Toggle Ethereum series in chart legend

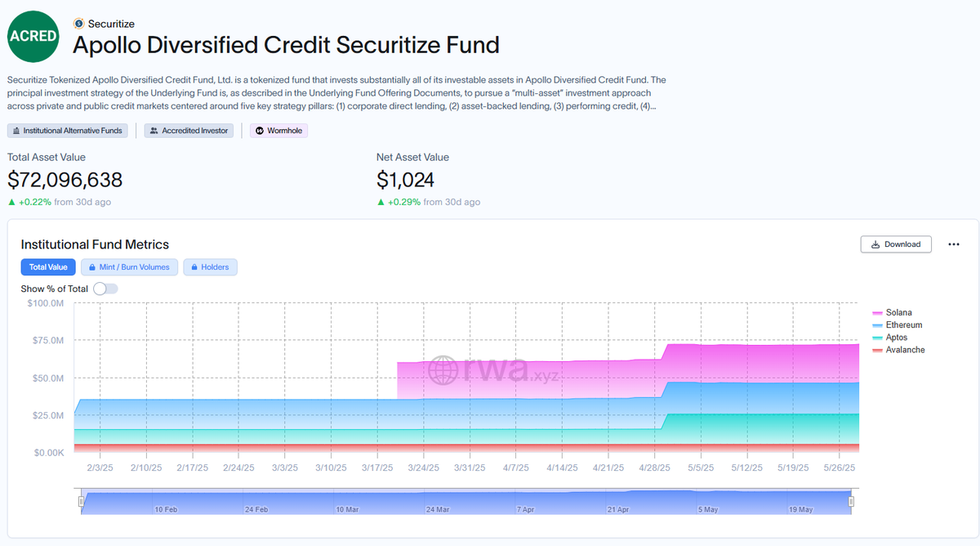897,325
